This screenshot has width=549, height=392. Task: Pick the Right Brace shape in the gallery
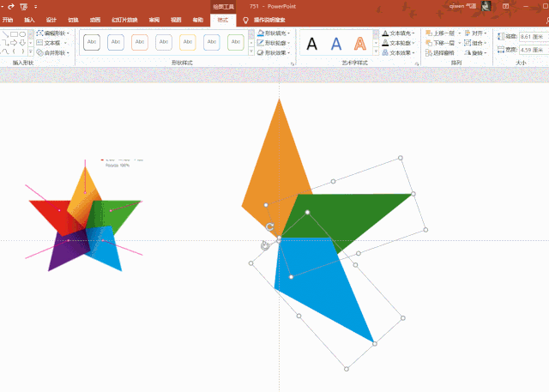click(x=22, y=51)
